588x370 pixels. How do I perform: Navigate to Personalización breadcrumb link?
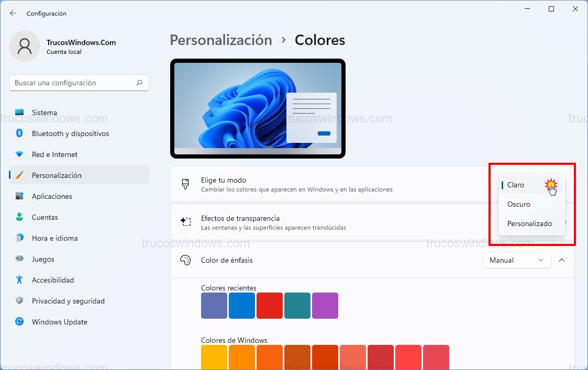(x=221, y=40)
